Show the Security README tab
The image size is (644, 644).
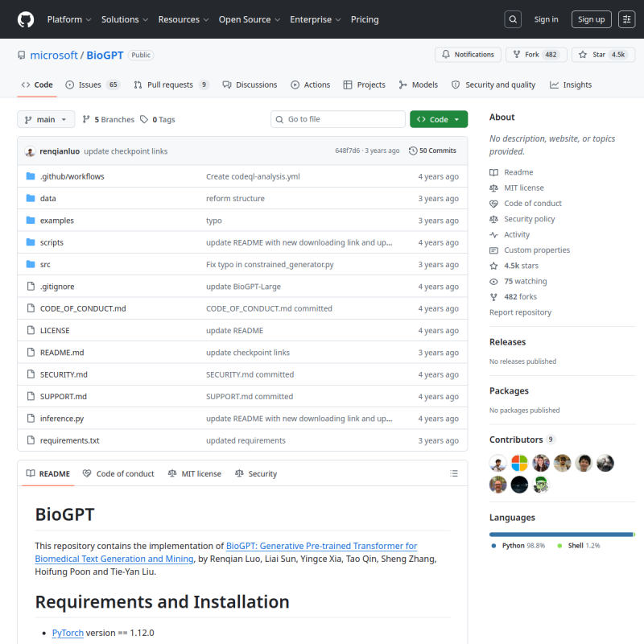(256, 473)
